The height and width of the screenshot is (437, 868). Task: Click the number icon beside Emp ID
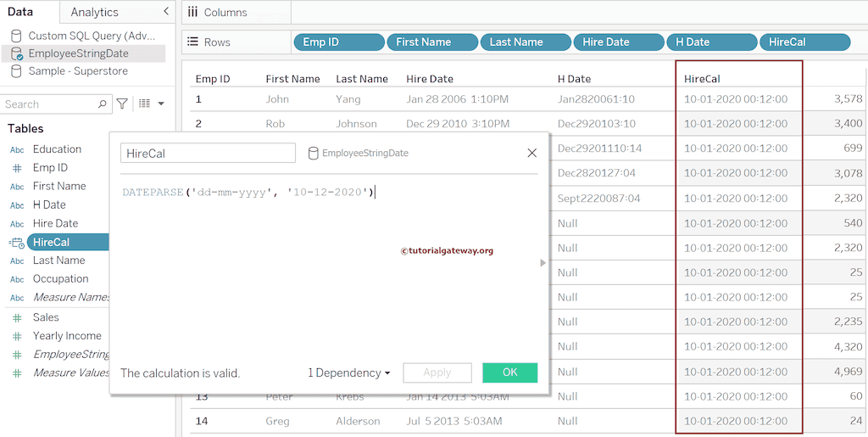pos(17,168)
